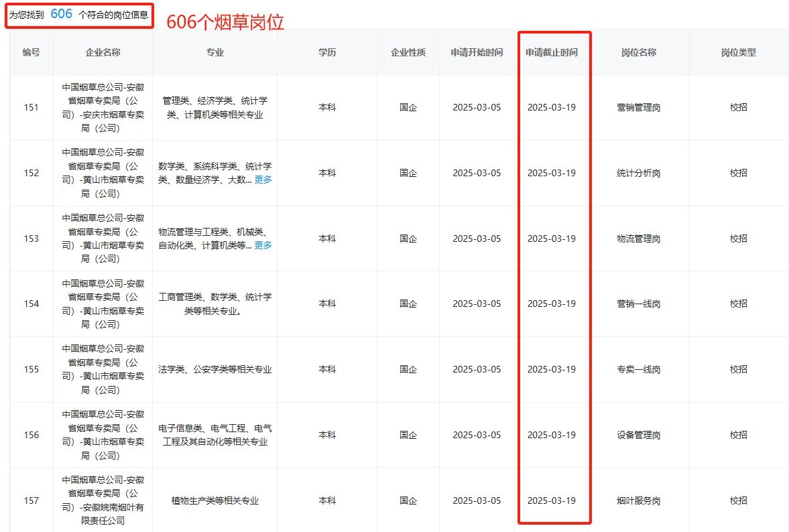The width and height of the screenshot is (789, 532).
Task: Click the 设备管理岗 position name
Action: click(x=639, y=435)
